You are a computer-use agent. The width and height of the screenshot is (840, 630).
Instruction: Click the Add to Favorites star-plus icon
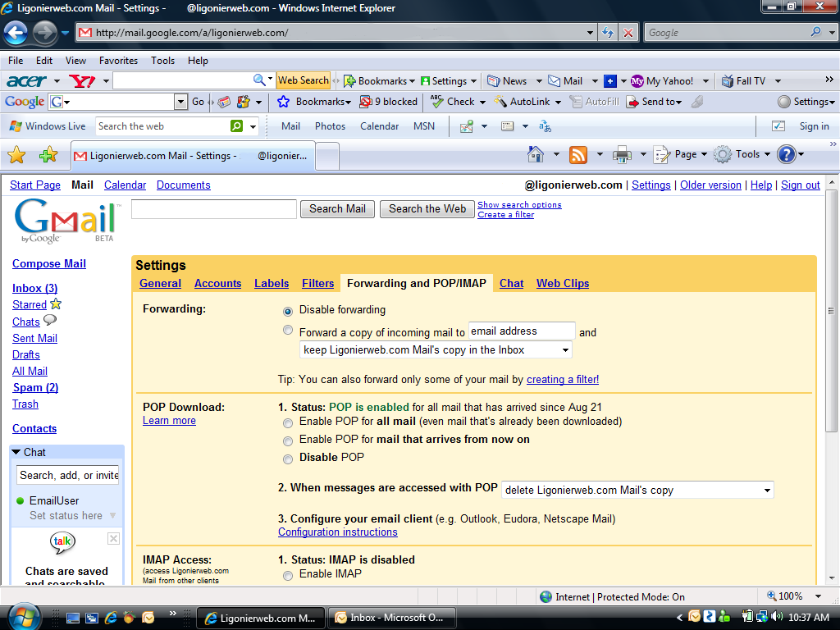pyautogui.click(x=48, y=155)
